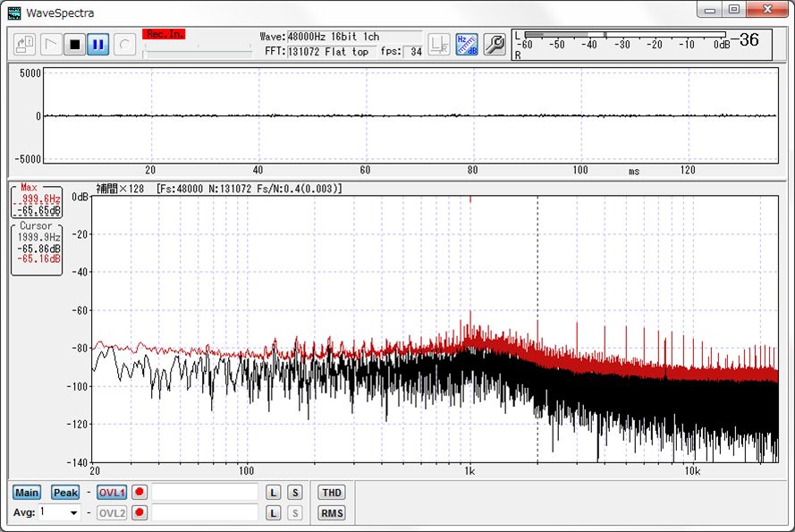
Task: Click the S save button for OVL1
Action: click(295, 493)
